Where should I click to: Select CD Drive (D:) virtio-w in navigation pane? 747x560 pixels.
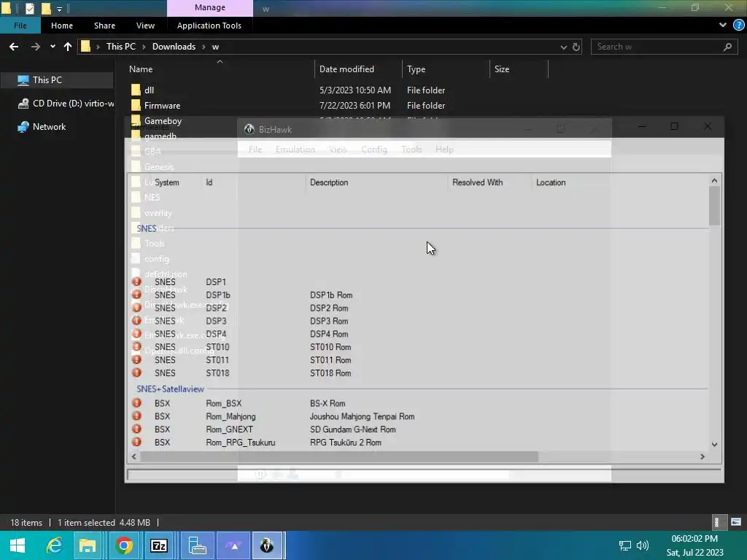coord(66,104)
